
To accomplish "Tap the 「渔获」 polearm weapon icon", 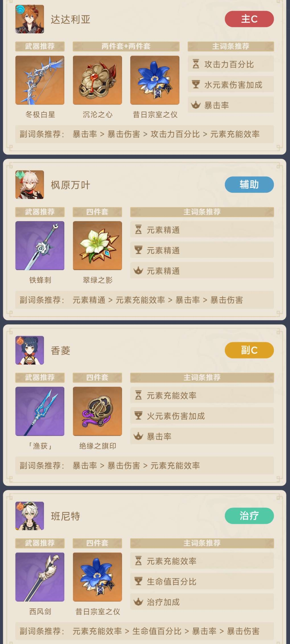I will click(40, 411).
